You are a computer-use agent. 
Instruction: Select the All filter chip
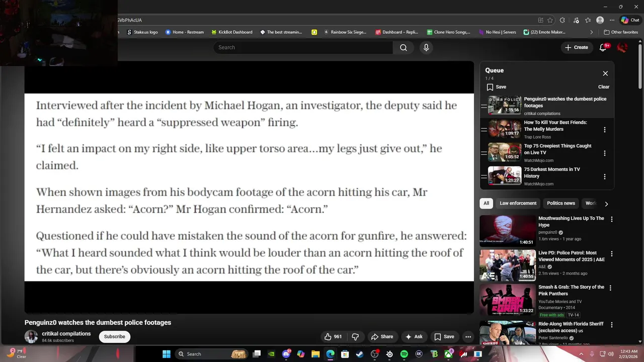click(486, 203)
